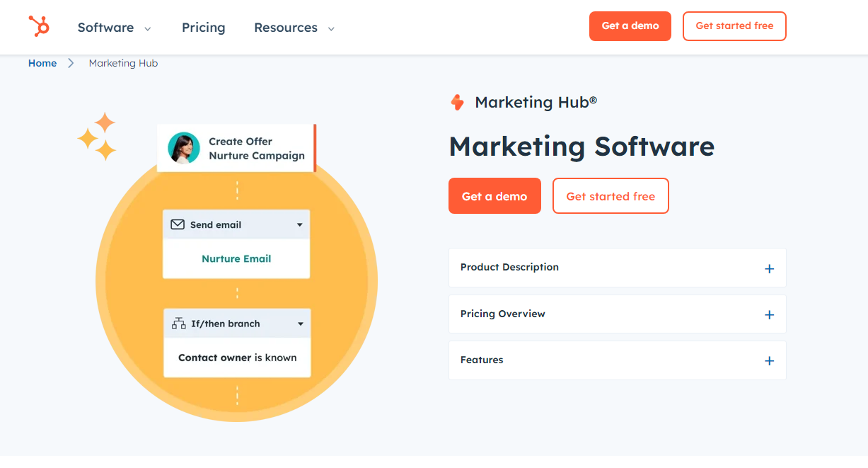Image resolution: width=868 pixels, height=468 pixels.
Task: Open the Send email dropdown arrow
Action: click(x=300, y=225)
